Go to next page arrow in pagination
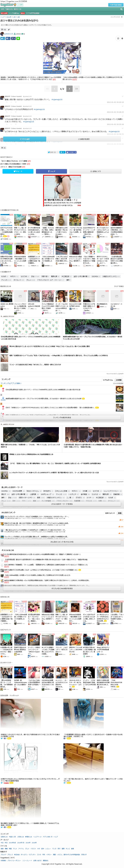124x868 pixels. point(70,89)
